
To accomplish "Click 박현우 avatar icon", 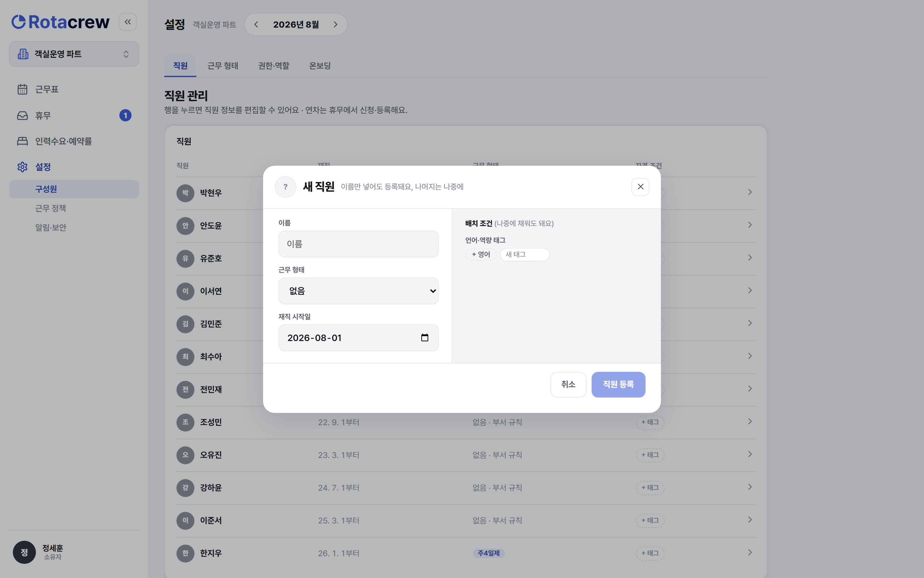I will pos(185,193).
